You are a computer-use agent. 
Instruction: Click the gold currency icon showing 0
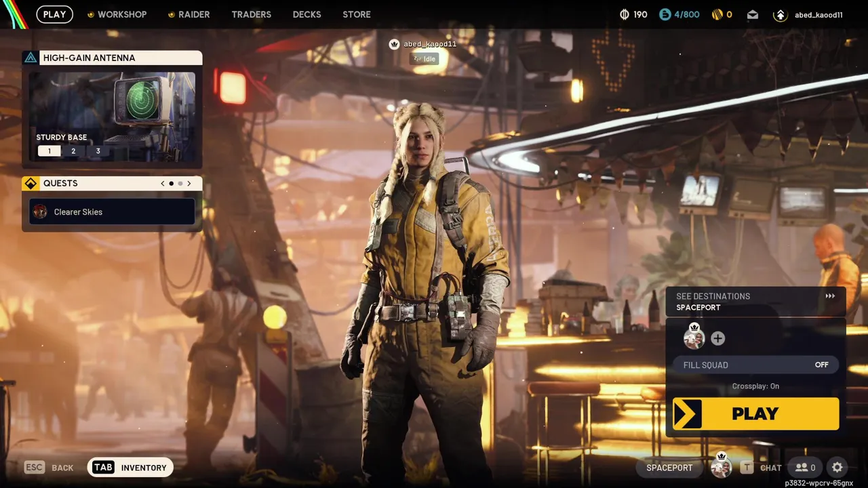[x=717, y=14]
